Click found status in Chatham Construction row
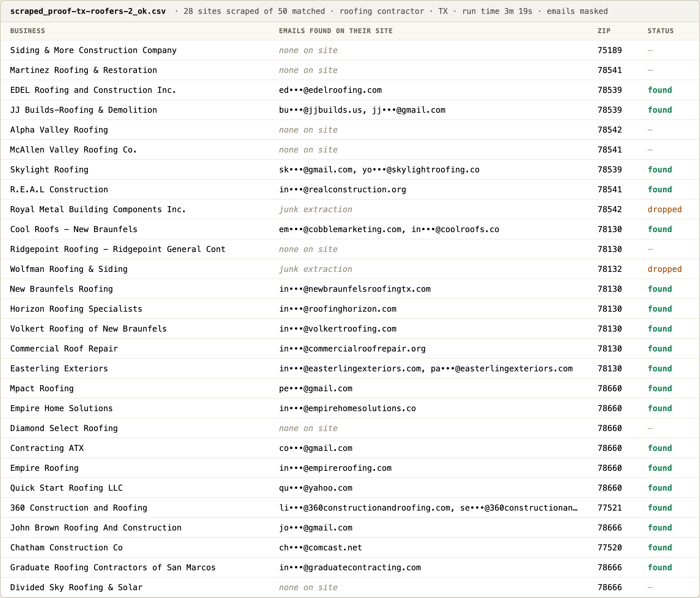 (660, 548)
